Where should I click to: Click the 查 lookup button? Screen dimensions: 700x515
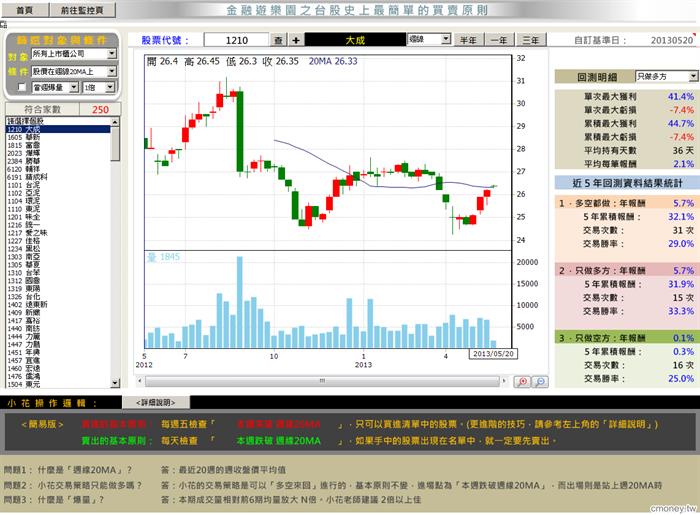click(x=279, y=40)
